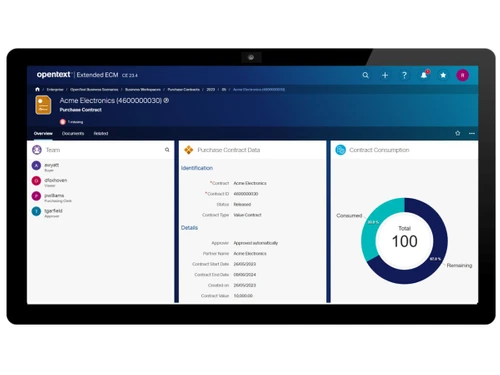Click the Consumed chart label
The image size is (500, 375).
pyautogui.click(x=349, y=216)
